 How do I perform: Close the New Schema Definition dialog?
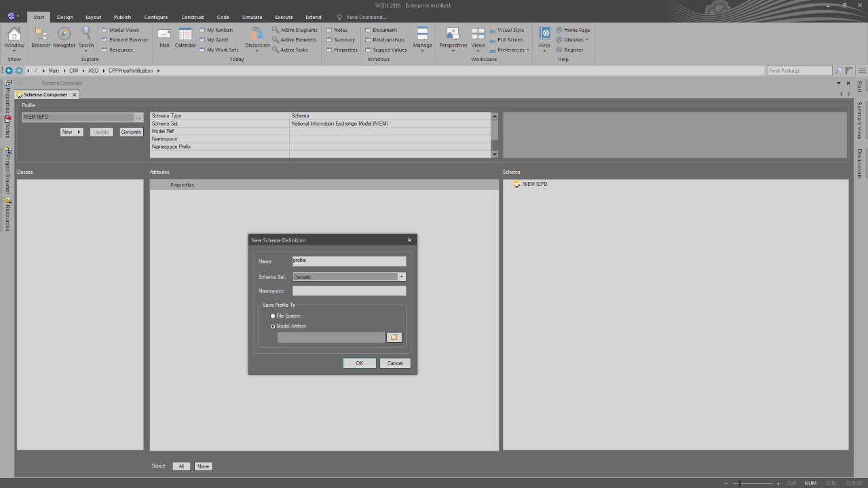click(x=409, y=240)
